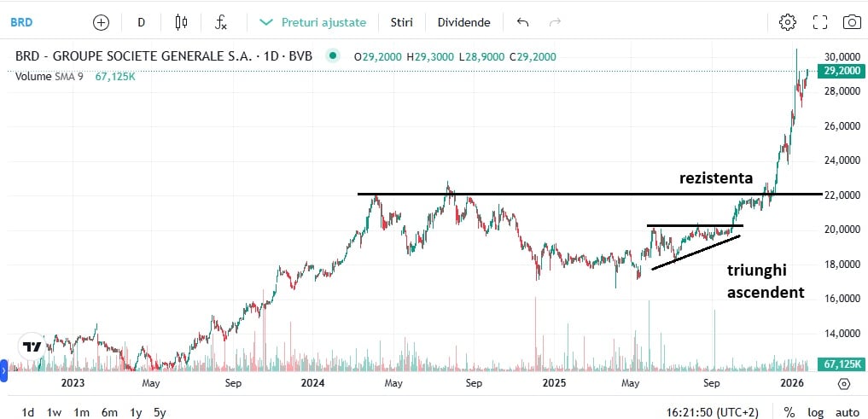
Task: Click the add symbol plus icon
Action: 101,22
